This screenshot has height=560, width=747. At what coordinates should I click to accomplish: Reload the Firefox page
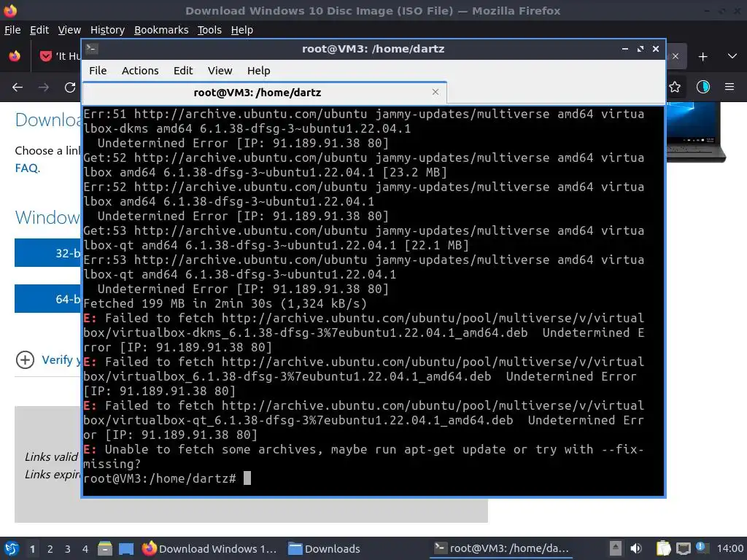70,87
